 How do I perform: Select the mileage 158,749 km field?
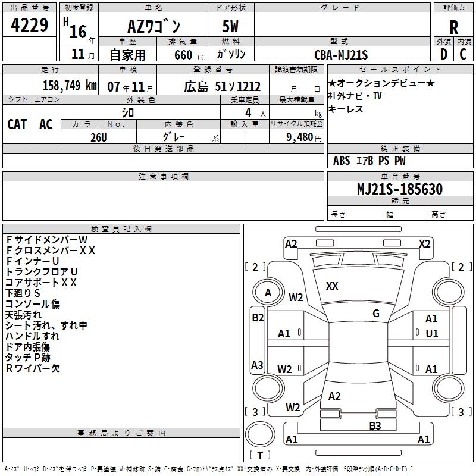(x=51, y=85)
